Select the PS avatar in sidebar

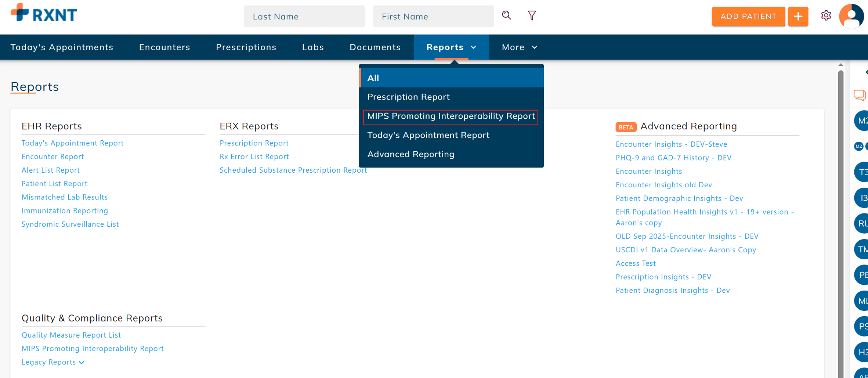click(x=861, y=326)
